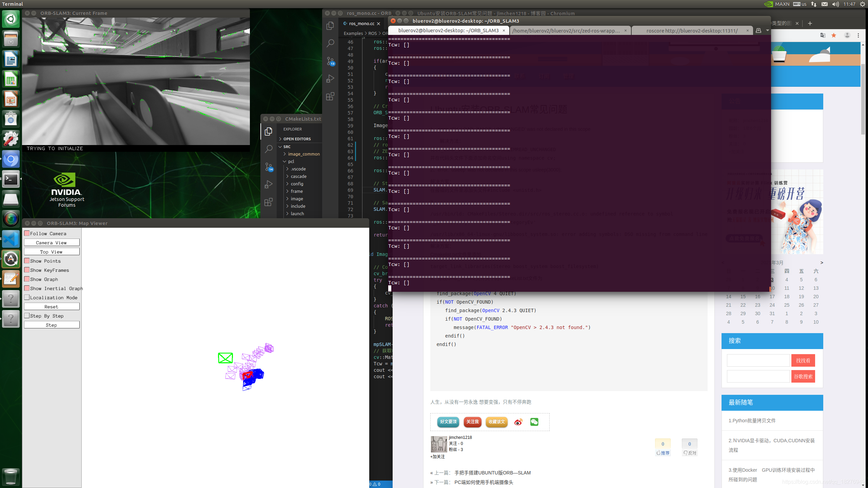Expand the cascade folder in explorer
The height and width of the screenshot is (488, 868).
point(298,176)
